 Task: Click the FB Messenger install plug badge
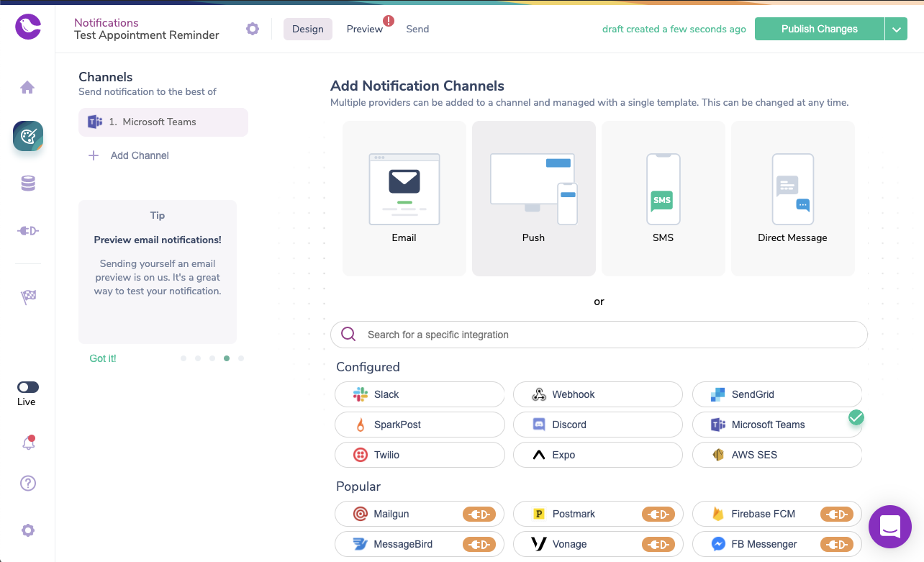coord(836,545)
